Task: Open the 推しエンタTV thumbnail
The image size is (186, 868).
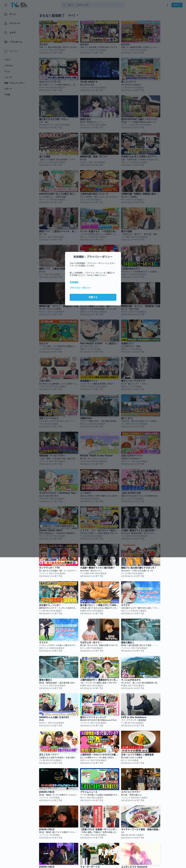Action: point(141,69)
